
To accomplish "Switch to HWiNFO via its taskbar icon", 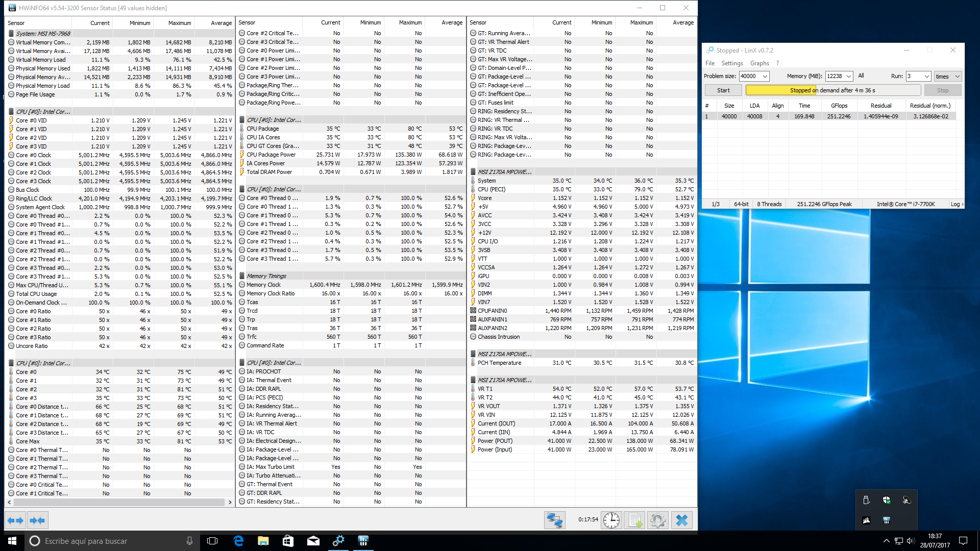I will click(x=363, y=541).
